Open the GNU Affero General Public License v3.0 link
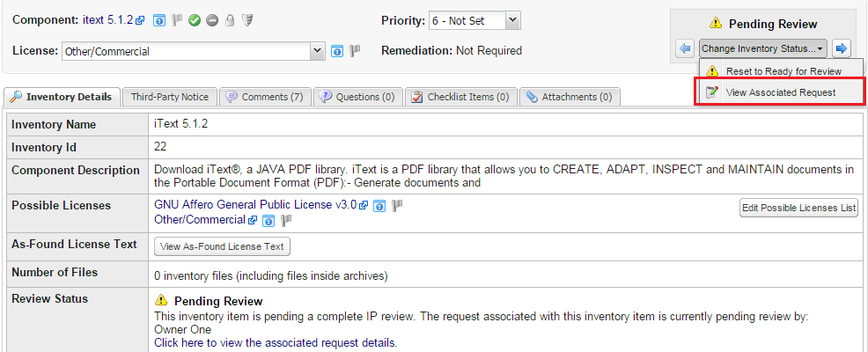Viewport: 868px width, 352px height. point(255,205)
